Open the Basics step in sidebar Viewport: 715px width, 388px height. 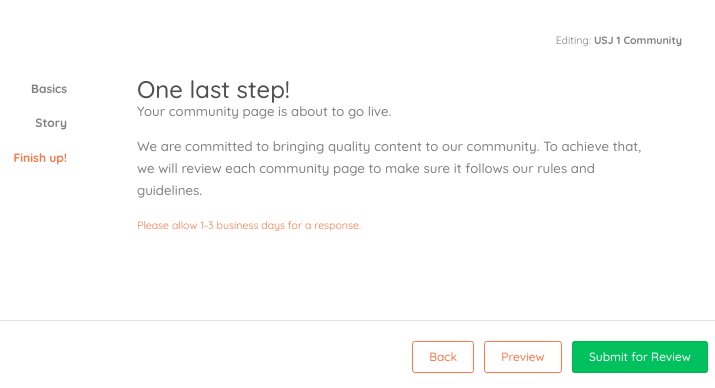(49, 89)
